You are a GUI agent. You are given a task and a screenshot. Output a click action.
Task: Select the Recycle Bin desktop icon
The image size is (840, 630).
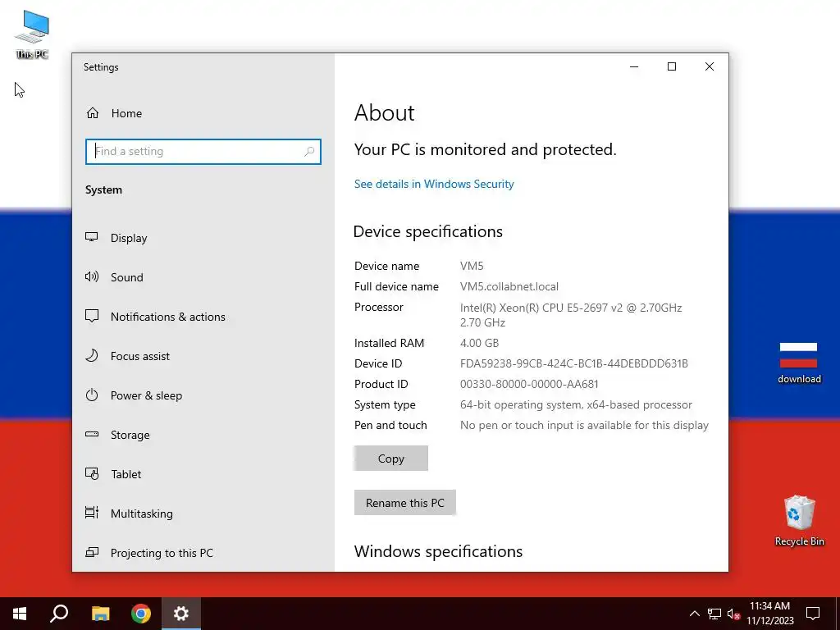pos(799,520)
